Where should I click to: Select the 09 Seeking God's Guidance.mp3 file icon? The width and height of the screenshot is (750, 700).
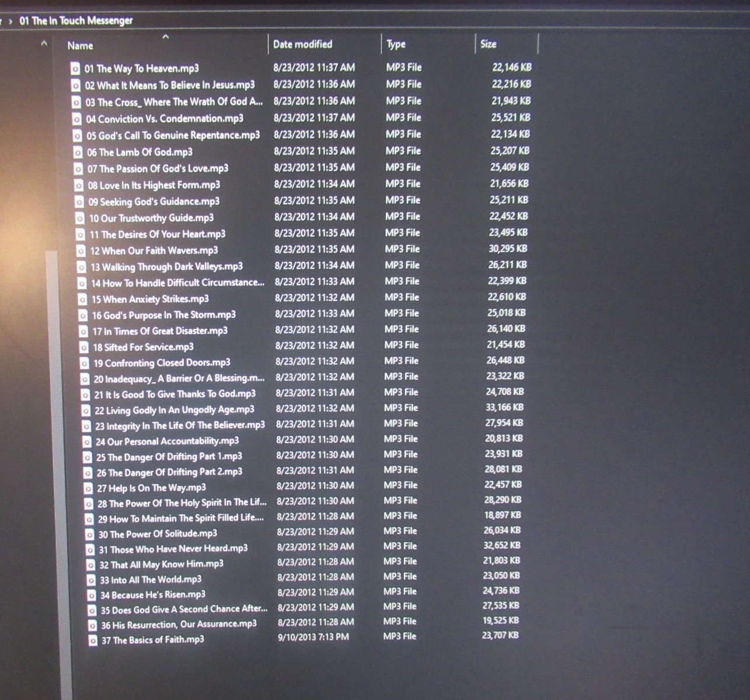point(79,202)
